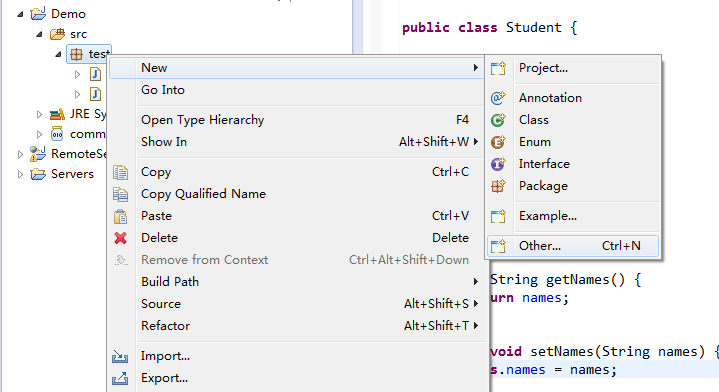The image size is (719, 392).
Task: Click the Import icon in context menu
Action: coord(120,356)
